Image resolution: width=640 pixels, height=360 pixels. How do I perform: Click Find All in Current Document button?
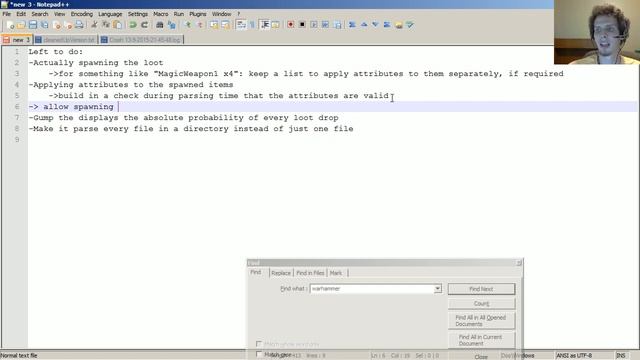pyautogui.click(x=481, y=340)
